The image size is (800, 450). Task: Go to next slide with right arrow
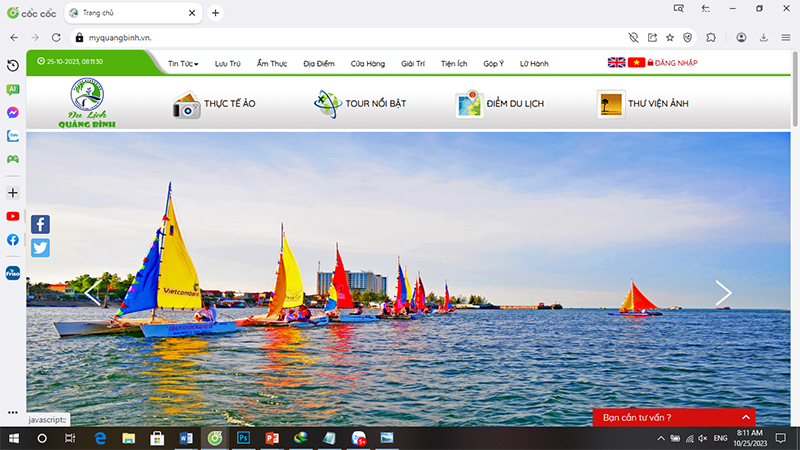tap(723, 293)
